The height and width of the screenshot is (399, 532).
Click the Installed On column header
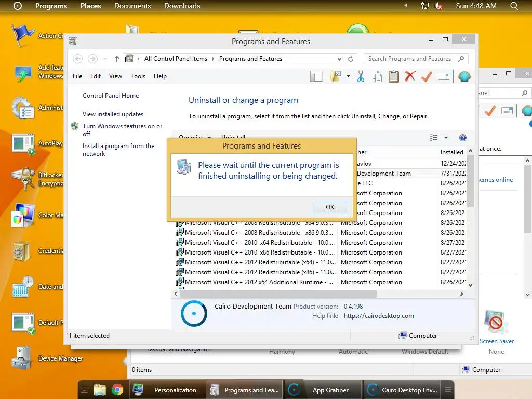coord(453,152)
